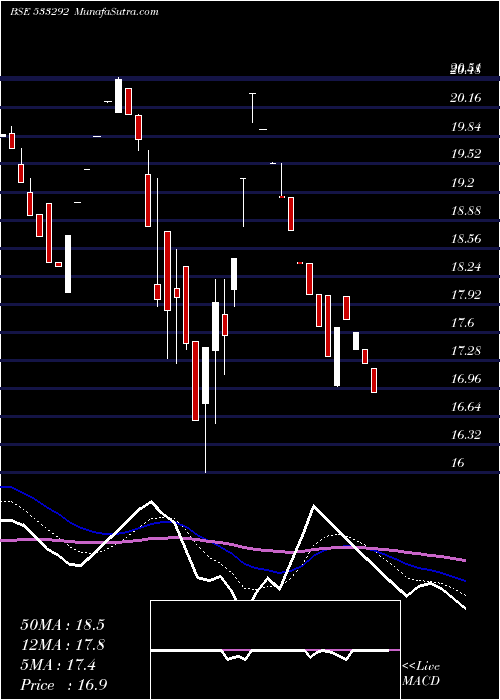Click the 19.52 price axis label
Viewport: 500px width, 700px height.
466,154
